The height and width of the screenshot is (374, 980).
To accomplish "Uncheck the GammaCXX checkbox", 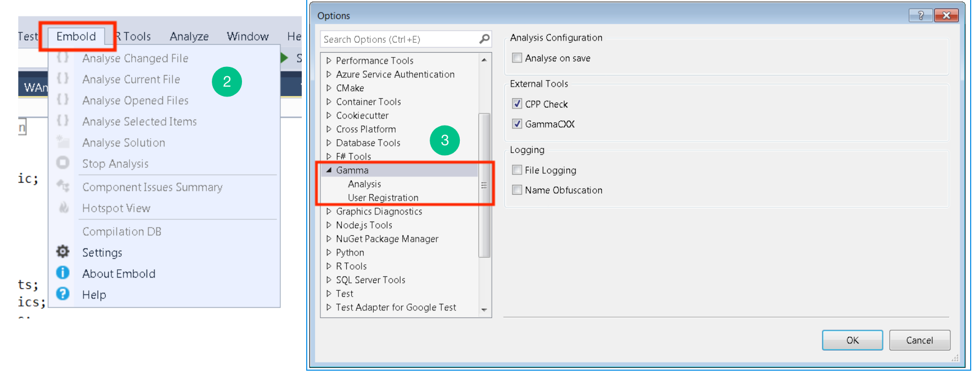I will pos(517,124).
